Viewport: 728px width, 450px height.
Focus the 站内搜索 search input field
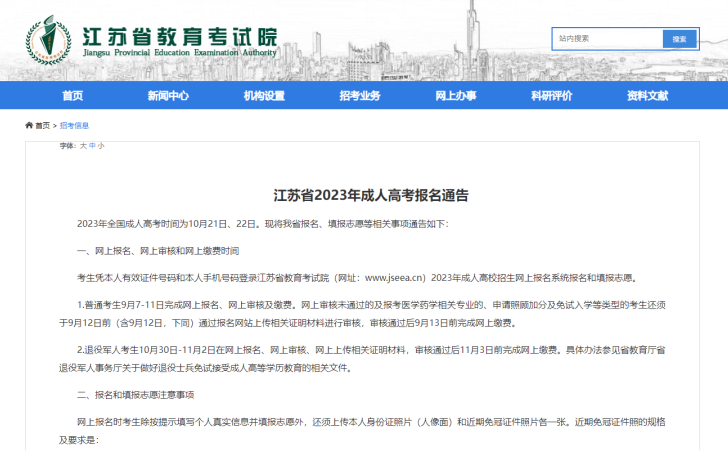coord(607,39)
